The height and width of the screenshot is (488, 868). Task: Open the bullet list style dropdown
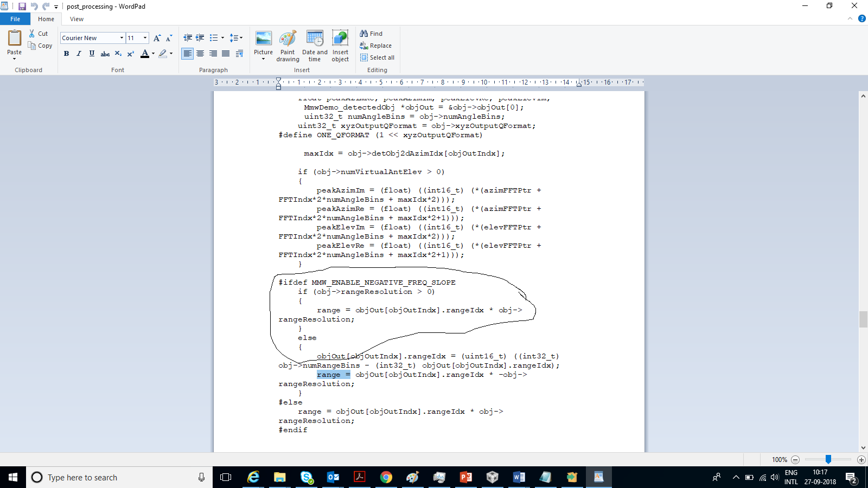tap(222, 38)
